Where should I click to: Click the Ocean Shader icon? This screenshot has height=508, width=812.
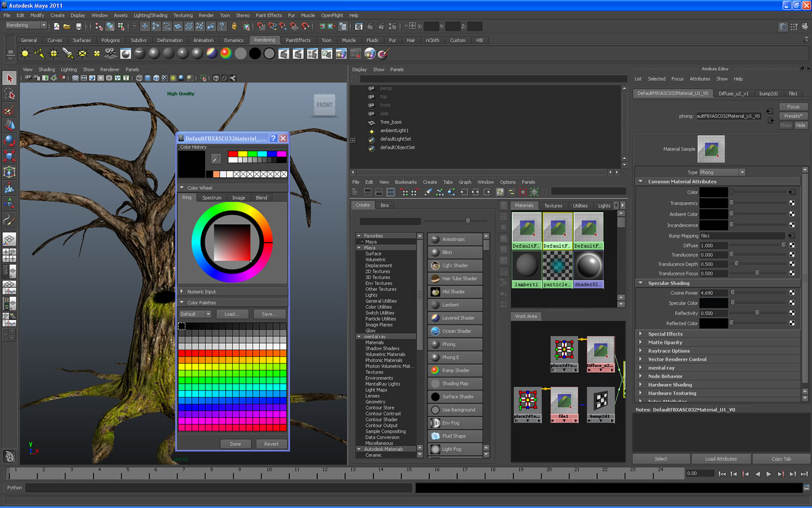point(435,331)
